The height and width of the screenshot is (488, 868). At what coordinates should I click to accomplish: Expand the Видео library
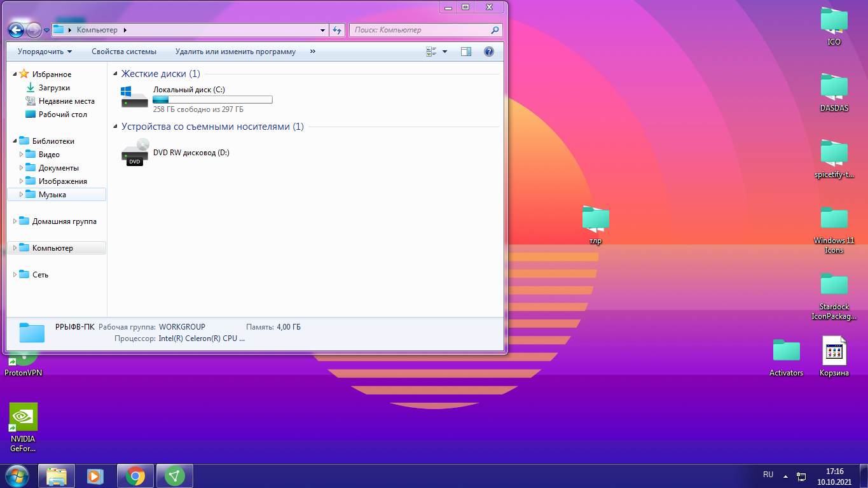click(x=21, y=155)
